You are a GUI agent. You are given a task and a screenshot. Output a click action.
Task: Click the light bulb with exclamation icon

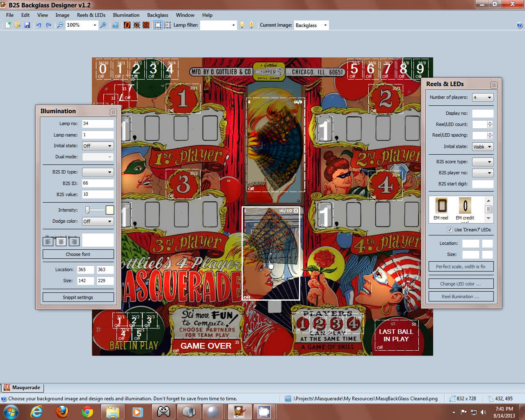pos(251,25)
